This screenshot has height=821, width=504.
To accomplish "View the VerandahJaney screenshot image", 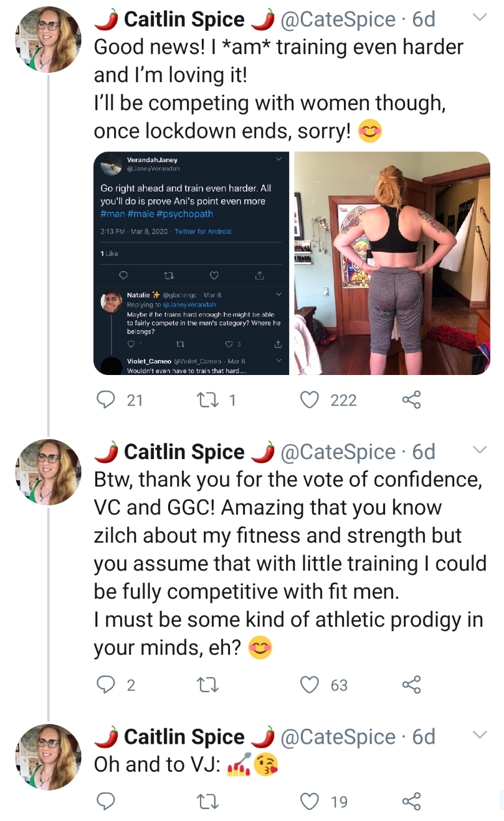I will click(x=191, y=263).
